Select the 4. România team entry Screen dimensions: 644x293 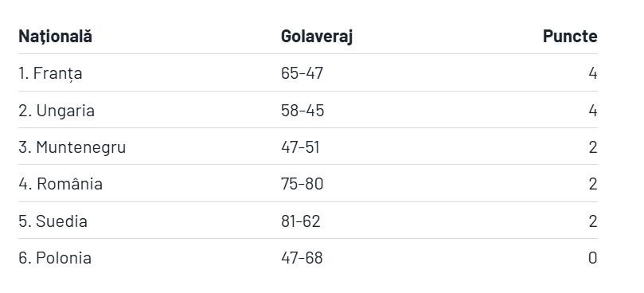[x=60, y=184]
